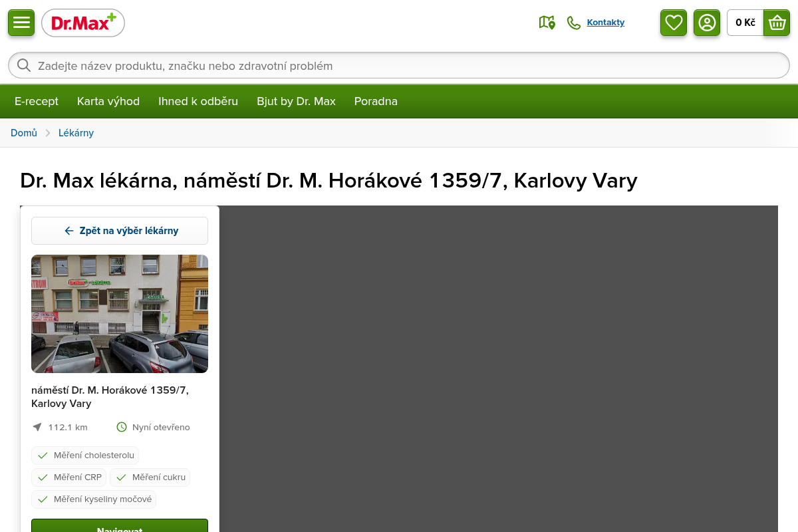Open the Karta výhod menu item

point(108,101)
